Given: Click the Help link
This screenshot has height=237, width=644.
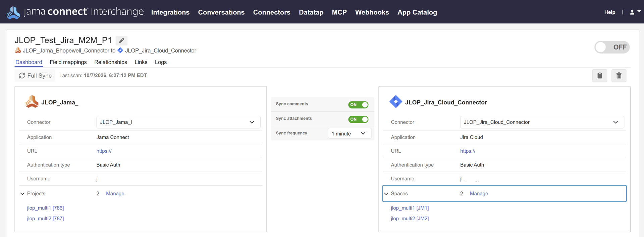Looking at the screenshot, I should coord(610,12).
